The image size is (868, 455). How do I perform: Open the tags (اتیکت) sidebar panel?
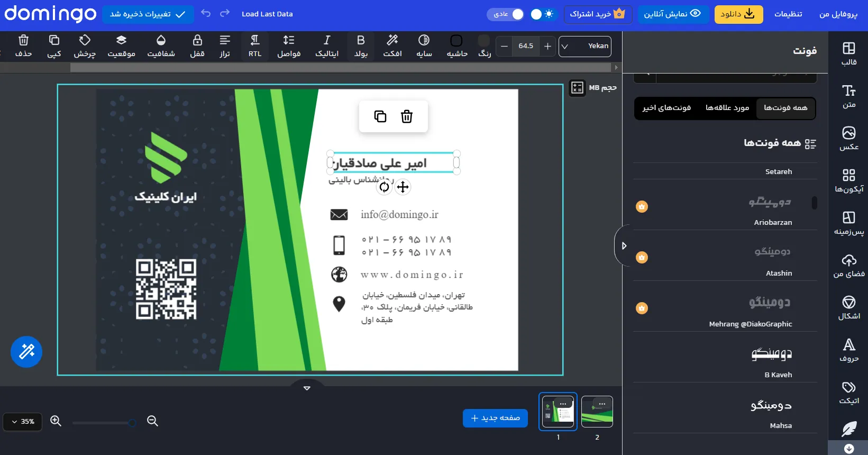tap(849, 392)
